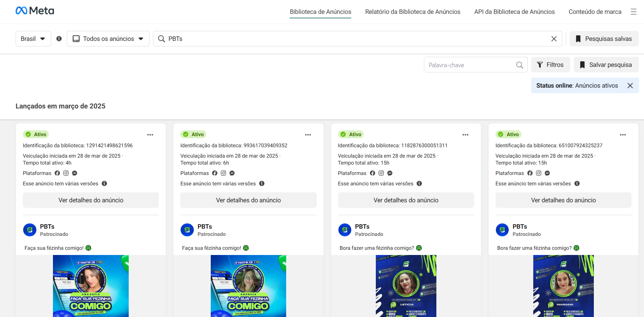644x317 pixels.
Task: Click PBTs avatar on ad 1291421498621596
Action: [x=30, y=230]
